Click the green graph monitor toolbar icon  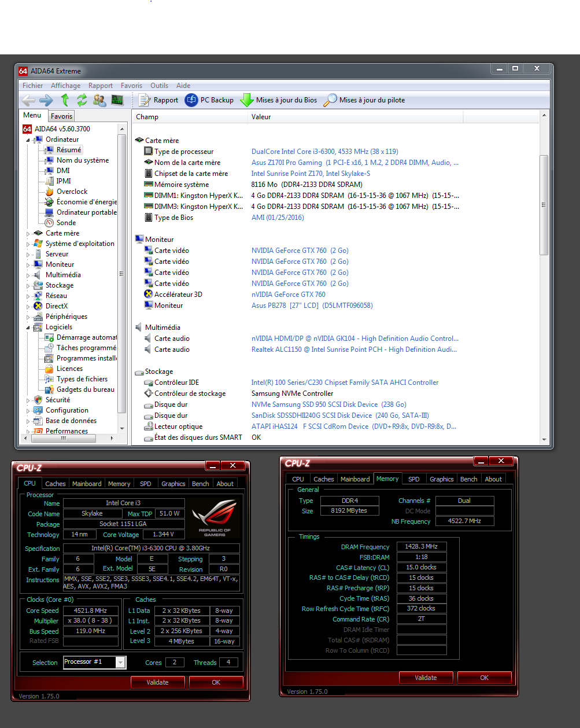point(117,100)
